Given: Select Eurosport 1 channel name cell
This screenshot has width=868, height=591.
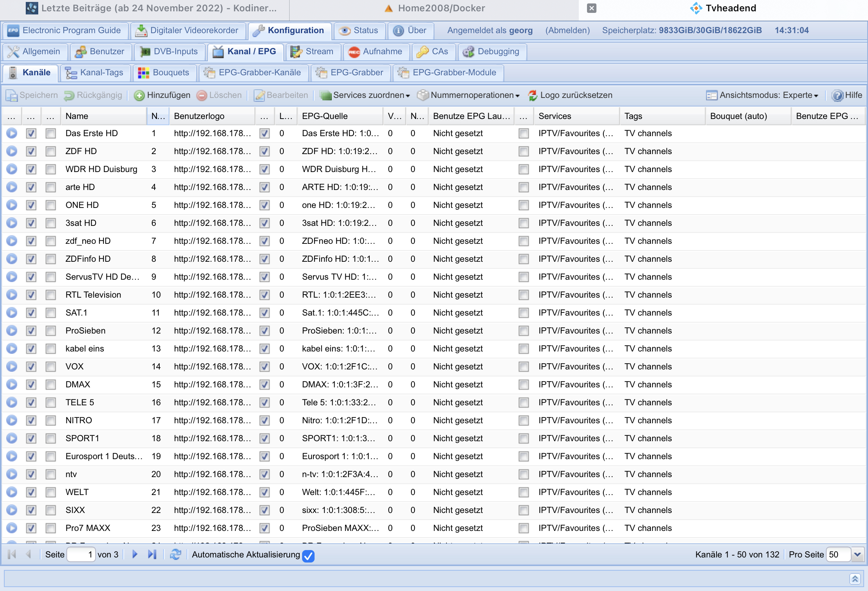Looking at the screenshot, I should tap(104, 456).
